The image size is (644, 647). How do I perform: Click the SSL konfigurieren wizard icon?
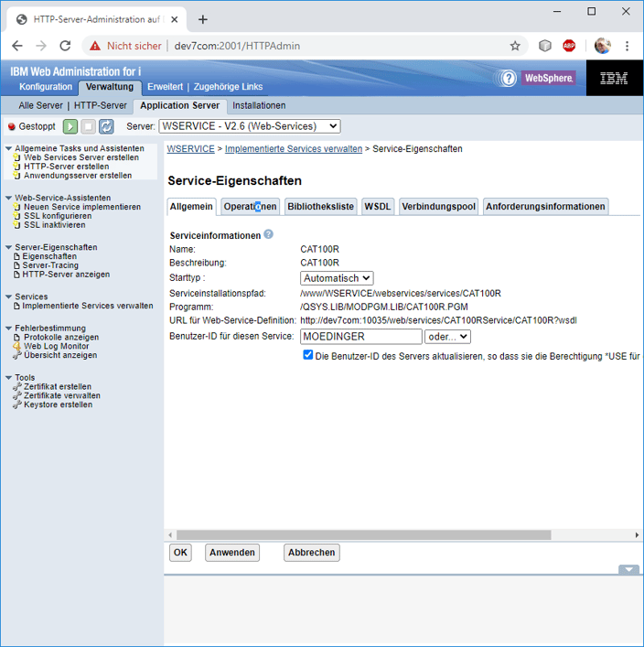tap(16, 216)
